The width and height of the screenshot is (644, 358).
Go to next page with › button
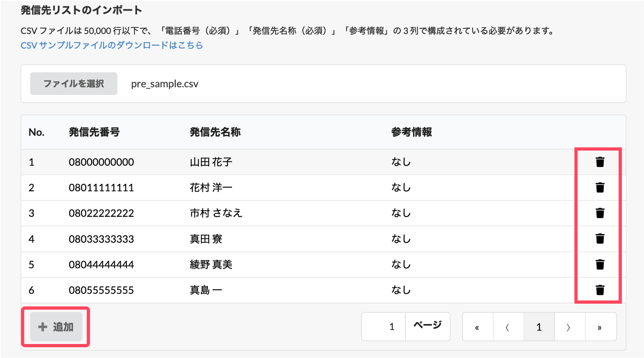click(570, 327)
